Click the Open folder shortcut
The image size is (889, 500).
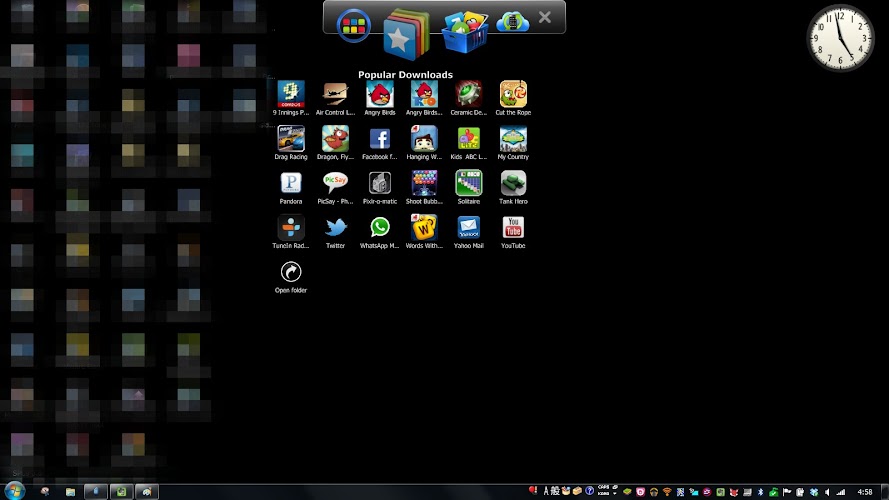[x=291, y=277]
